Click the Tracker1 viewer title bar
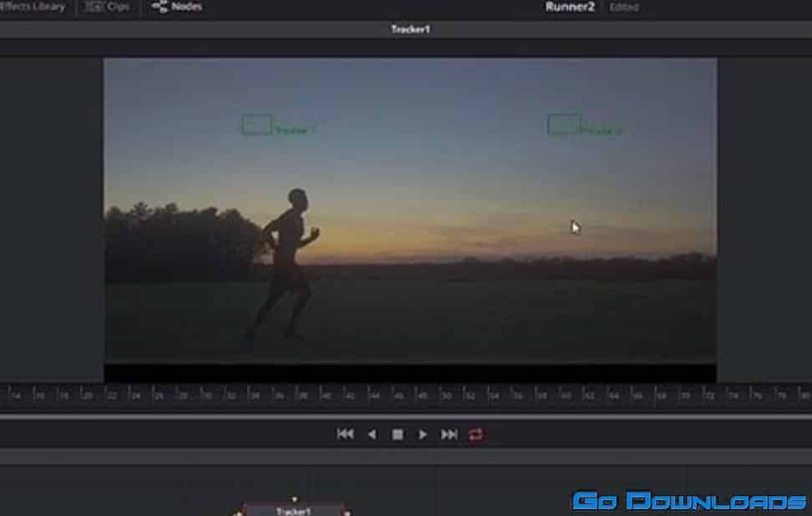The height and width of the screenshot is (516, 812). pyautogui.click(x=410, y=29)
